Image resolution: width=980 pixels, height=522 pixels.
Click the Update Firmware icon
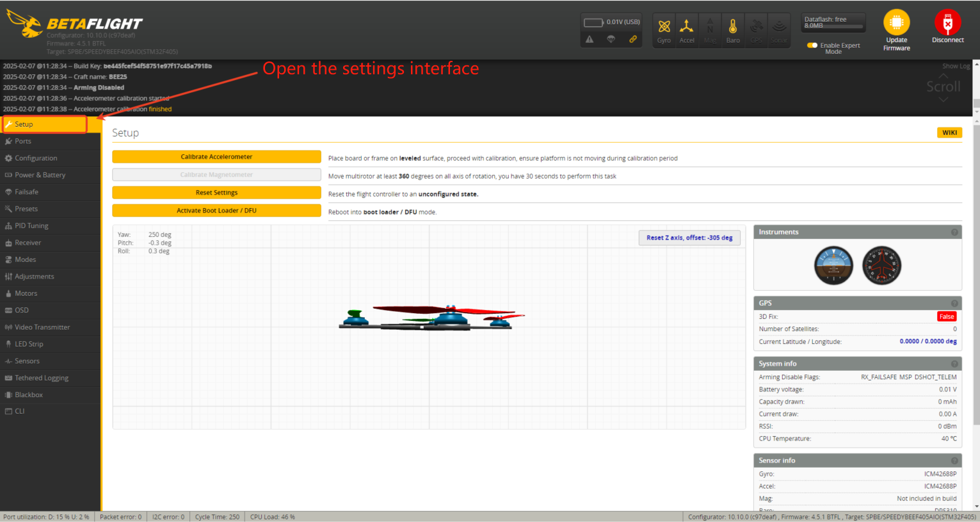coord(896,22)
